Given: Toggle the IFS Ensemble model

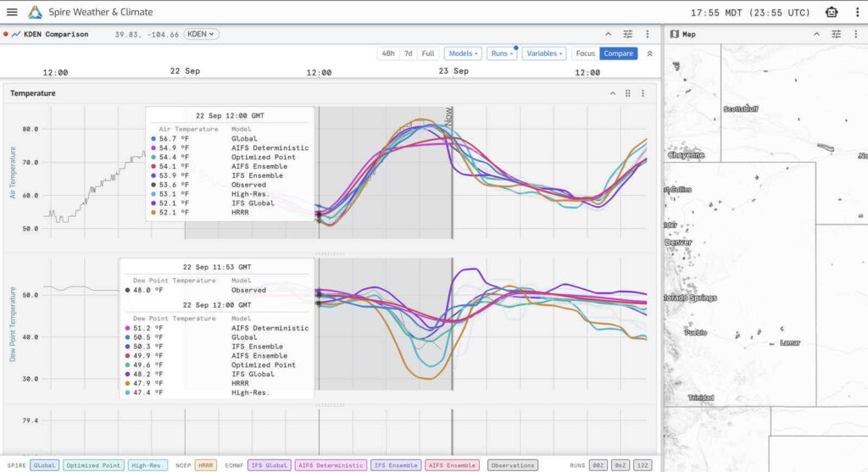Looking at the screenshot, I should click(x=396, y=465).
